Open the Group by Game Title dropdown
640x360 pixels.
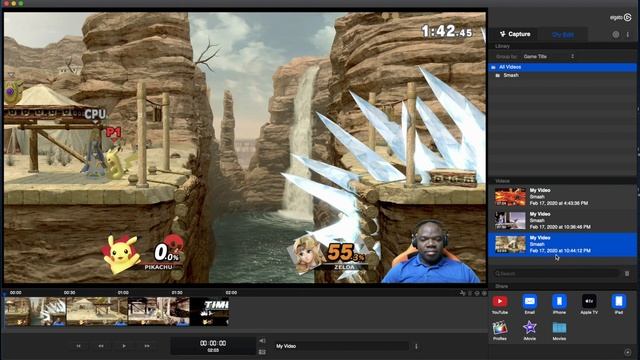(549, 56)
